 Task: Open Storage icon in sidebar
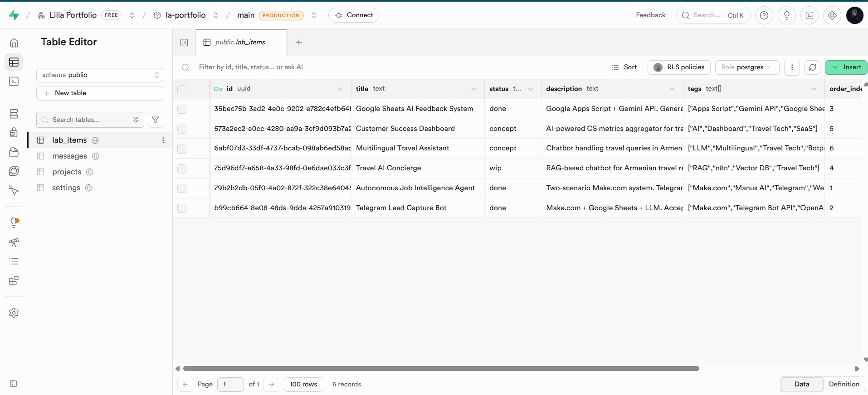[x=14, y=152]
